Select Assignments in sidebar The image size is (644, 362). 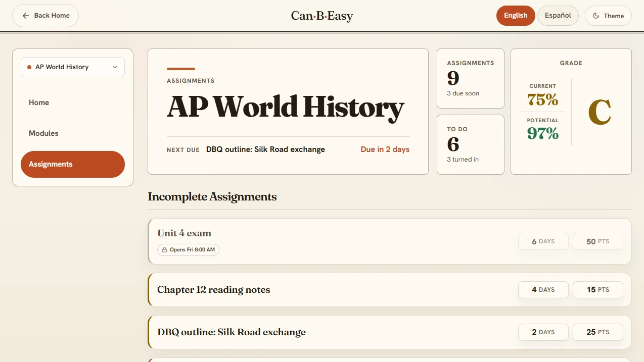tap(73, 164)
